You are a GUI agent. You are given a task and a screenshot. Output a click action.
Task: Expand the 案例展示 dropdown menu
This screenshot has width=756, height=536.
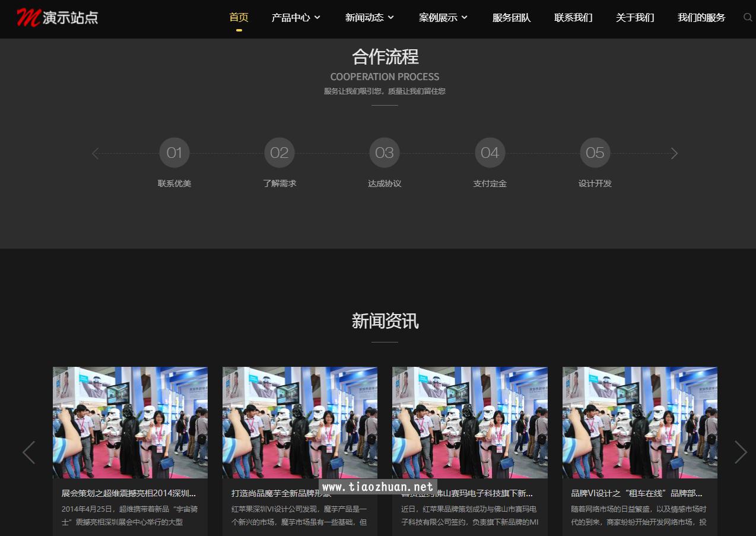pyautogui.click(x=443, y=18)
